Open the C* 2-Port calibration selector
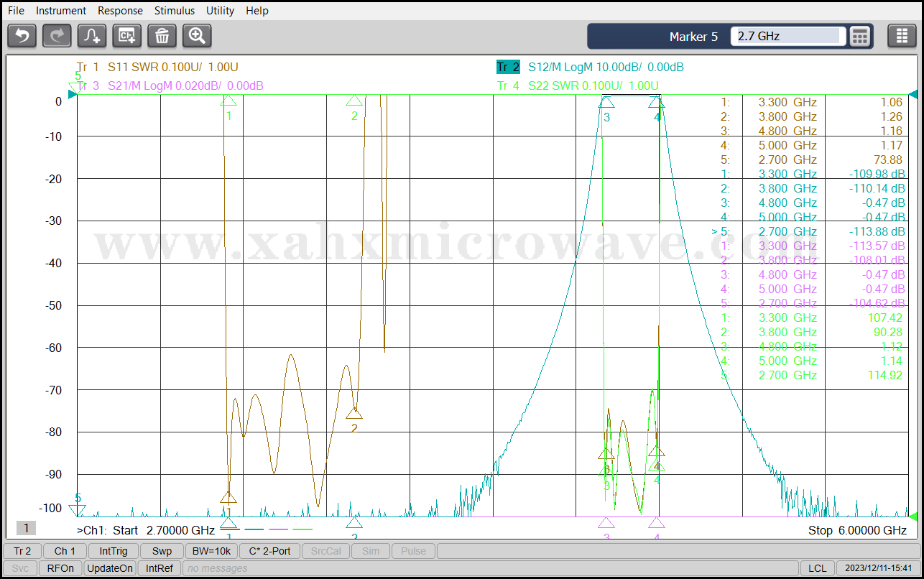924x579 pixels. [x=269, y=551]
